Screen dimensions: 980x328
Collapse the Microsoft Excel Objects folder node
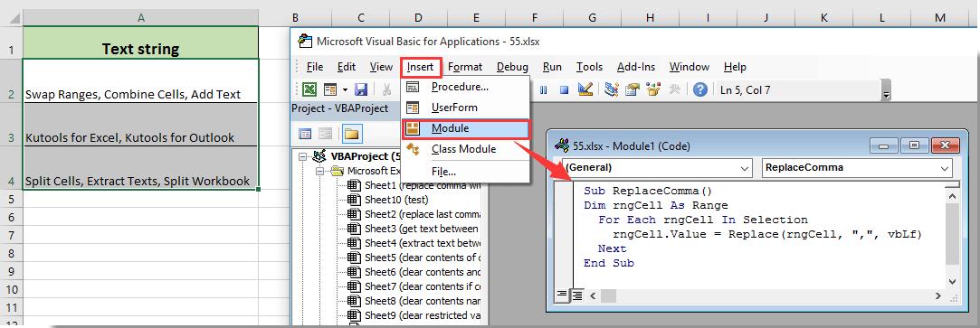pos(320,171)
